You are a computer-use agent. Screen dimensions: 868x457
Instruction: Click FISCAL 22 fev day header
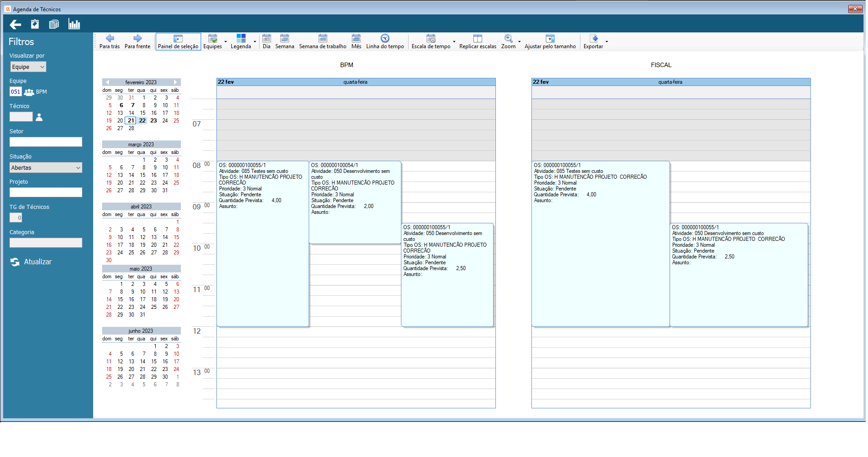click(x=671, y=82)
